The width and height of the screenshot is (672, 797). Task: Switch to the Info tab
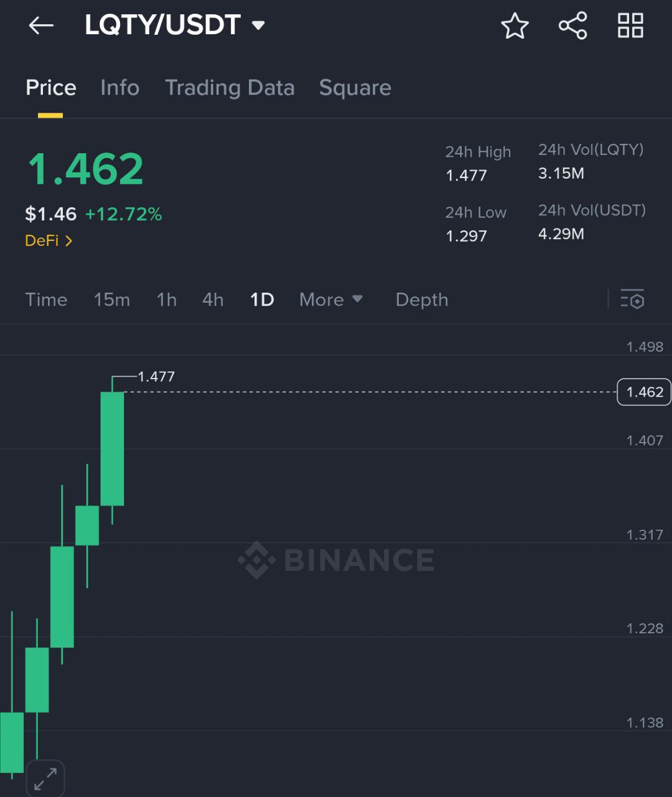click(x=119, y=88)
